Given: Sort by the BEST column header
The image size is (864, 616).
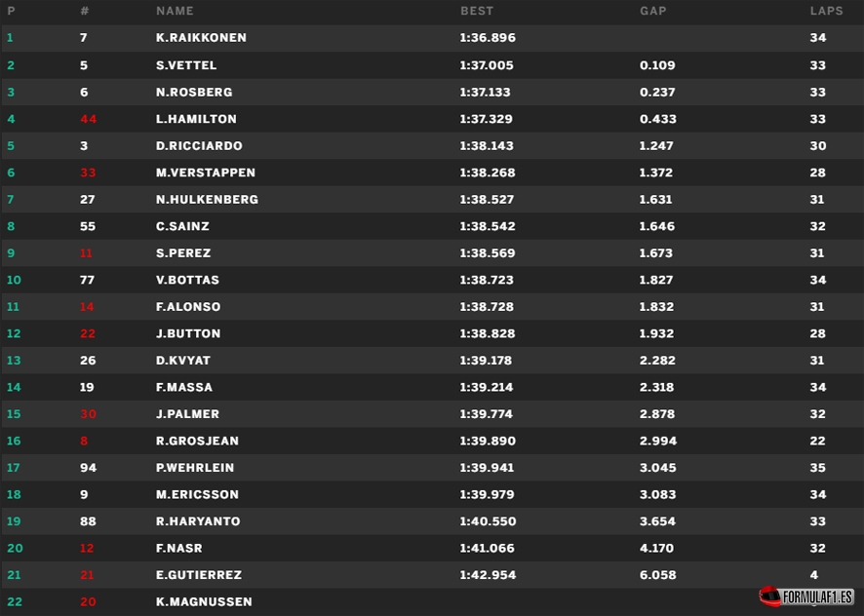Looking at the screenshot, I should [477, 11].
